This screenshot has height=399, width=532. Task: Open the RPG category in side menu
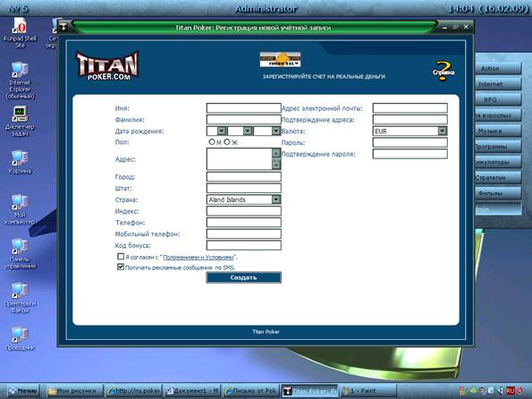coord(498,99)
